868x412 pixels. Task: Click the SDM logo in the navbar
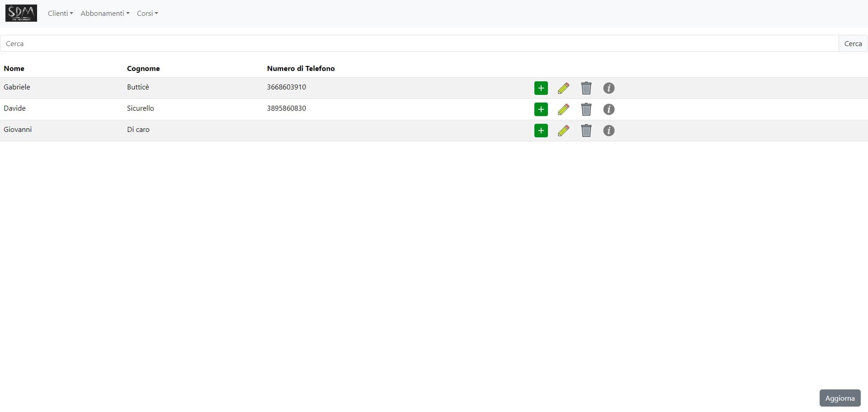(21, 13)
